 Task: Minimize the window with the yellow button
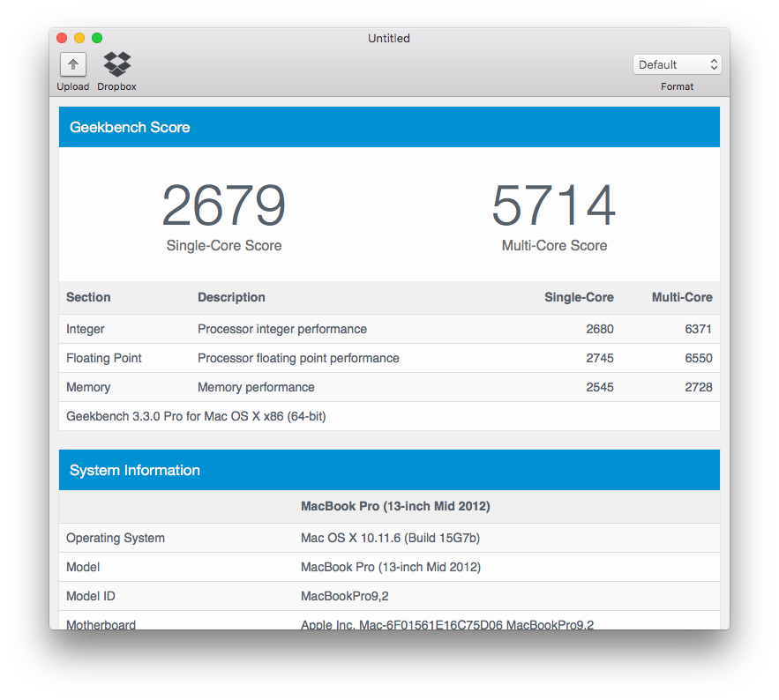tap(79, 38)
